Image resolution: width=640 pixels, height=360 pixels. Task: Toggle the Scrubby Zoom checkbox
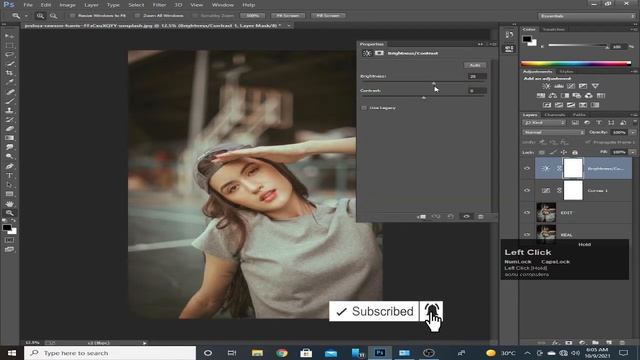195,16
